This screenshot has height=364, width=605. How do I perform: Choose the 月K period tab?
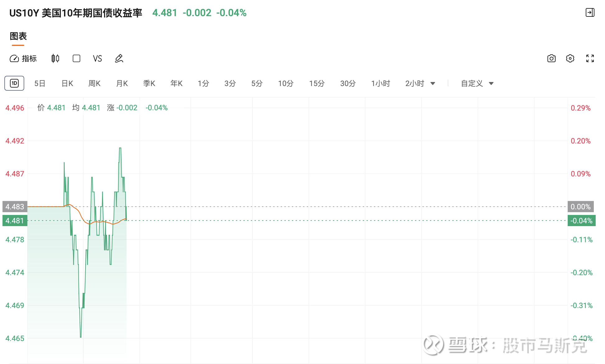(122, 83)
